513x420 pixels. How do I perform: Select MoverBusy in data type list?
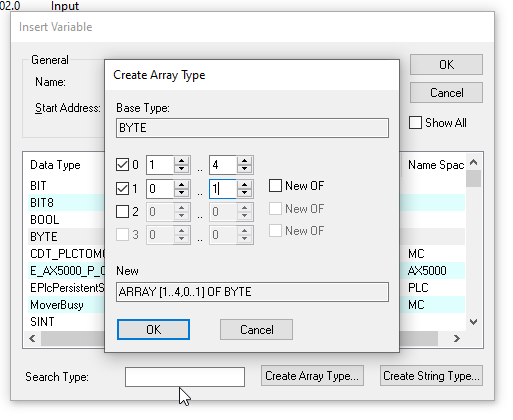[x=57, y=305]
